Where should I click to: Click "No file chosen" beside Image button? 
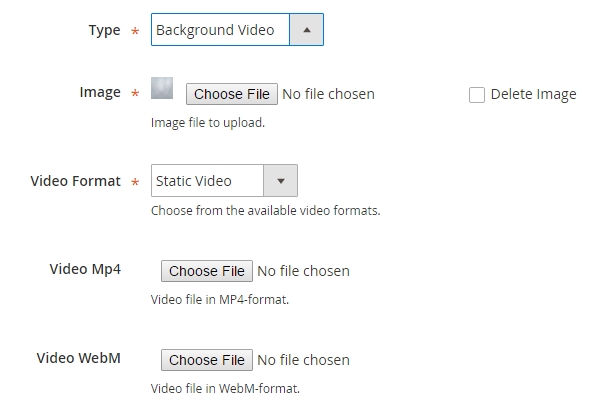coord(328,94)
